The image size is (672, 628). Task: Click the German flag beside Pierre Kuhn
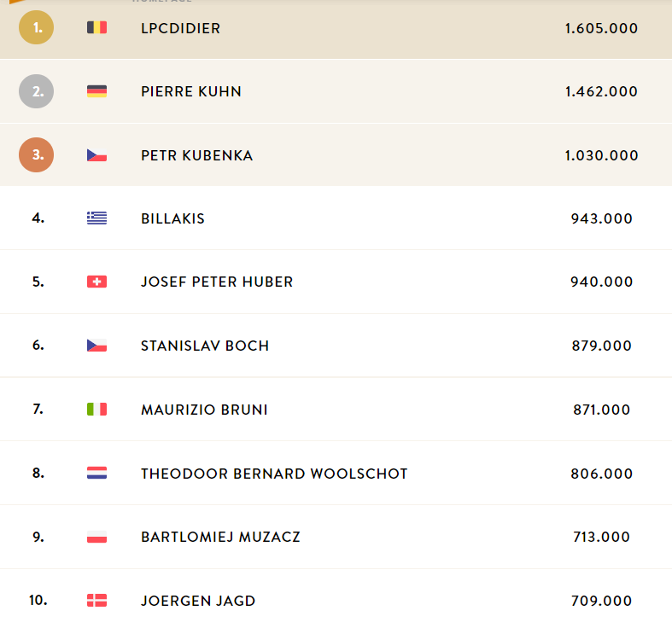[96, 91]
